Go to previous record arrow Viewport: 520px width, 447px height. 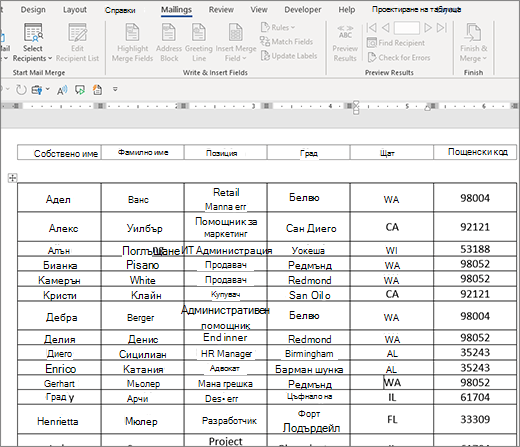(x=385, y=28)
